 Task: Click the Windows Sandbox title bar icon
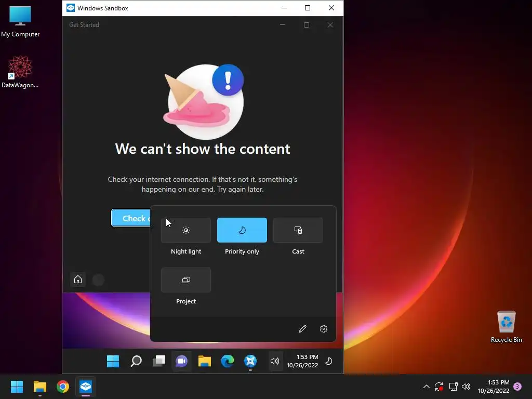[71, 8]
